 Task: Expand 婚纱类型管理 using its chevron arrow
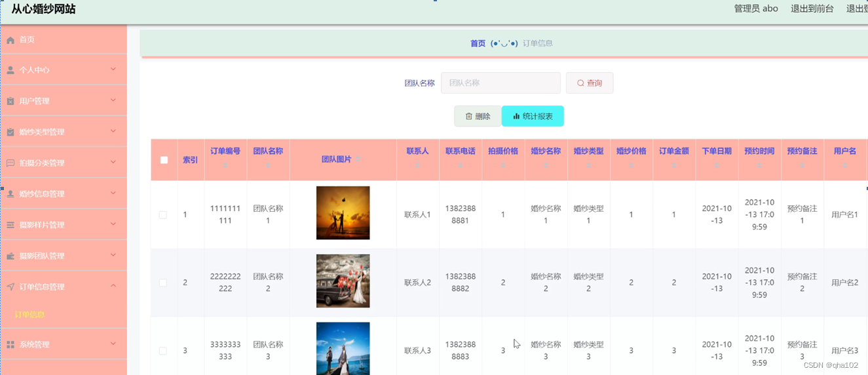click(x=113, y=131)
